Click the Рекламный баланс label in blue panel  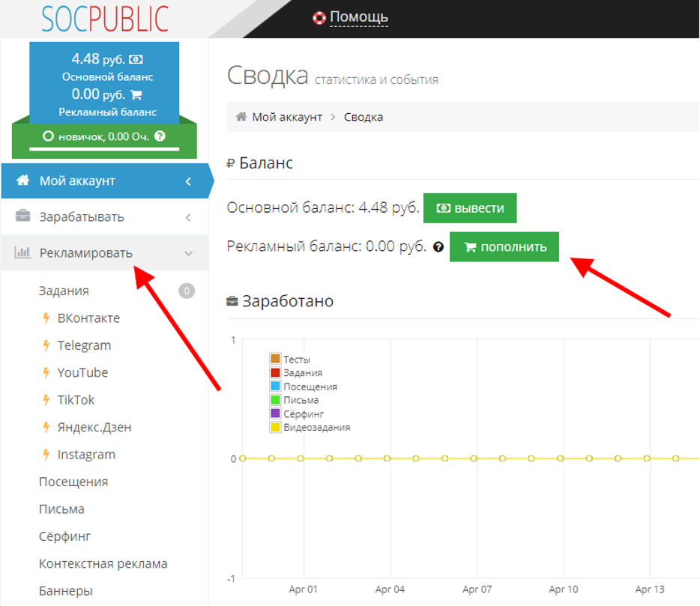[108, 112]
